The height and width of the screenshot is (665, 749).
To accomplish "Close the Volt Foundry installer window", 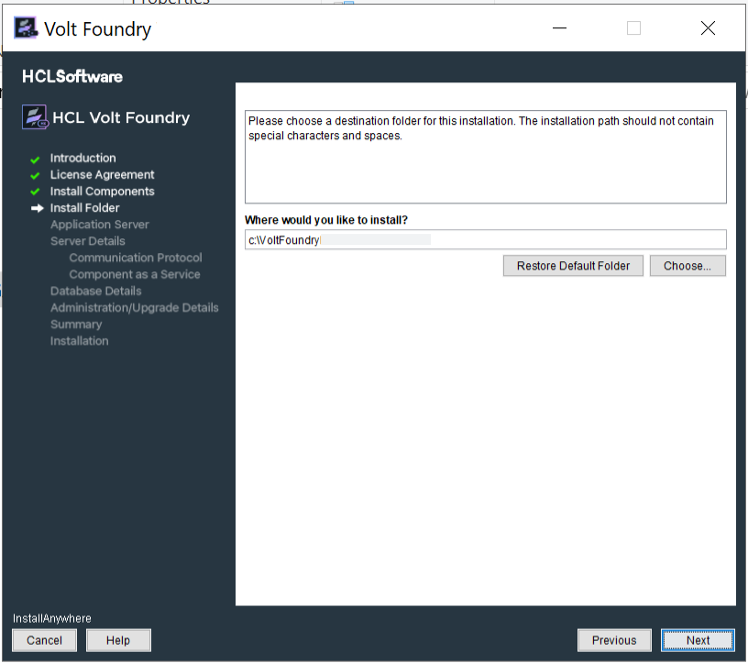I will click(707, 28).
